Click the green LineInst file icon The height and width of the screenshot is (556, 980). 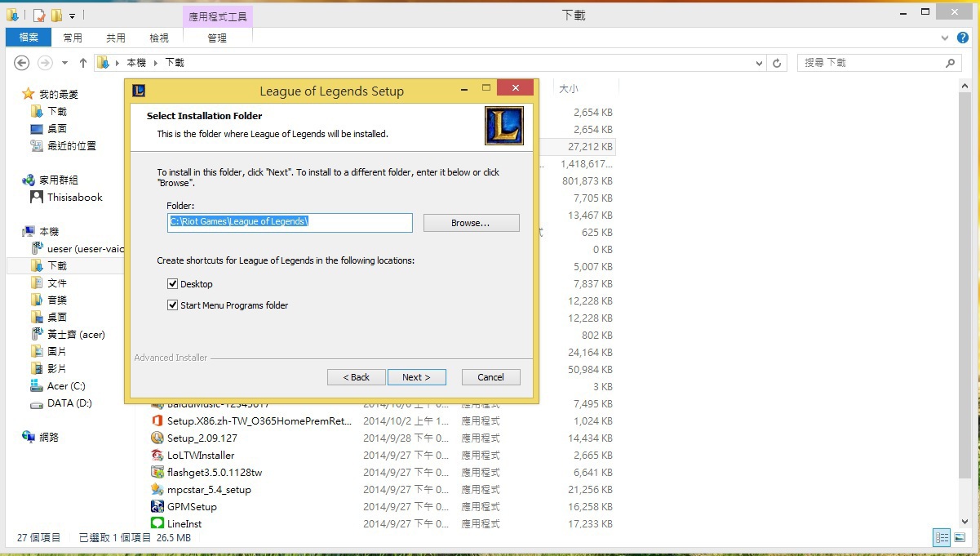(x=157, y=523)
